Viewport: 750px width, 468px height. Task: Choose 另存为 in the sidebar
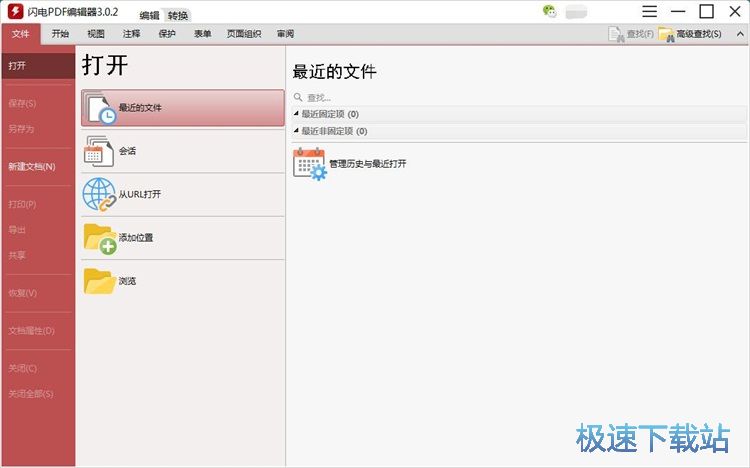(21, 129)
